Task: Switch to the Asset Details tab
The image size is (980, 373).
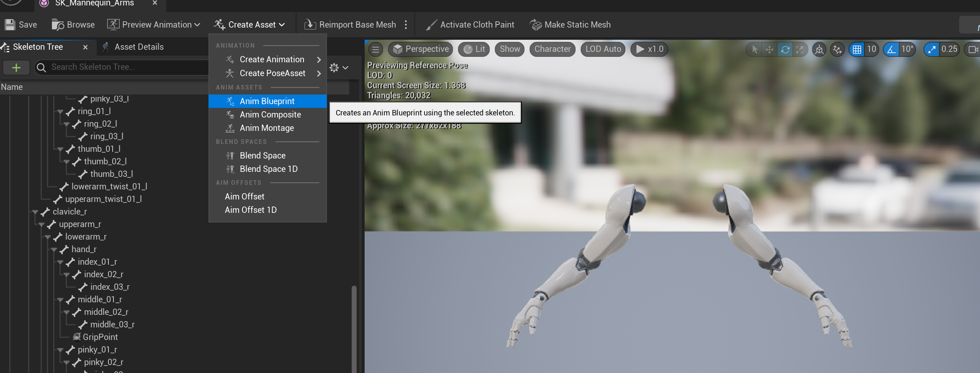Action: point(139,47)
